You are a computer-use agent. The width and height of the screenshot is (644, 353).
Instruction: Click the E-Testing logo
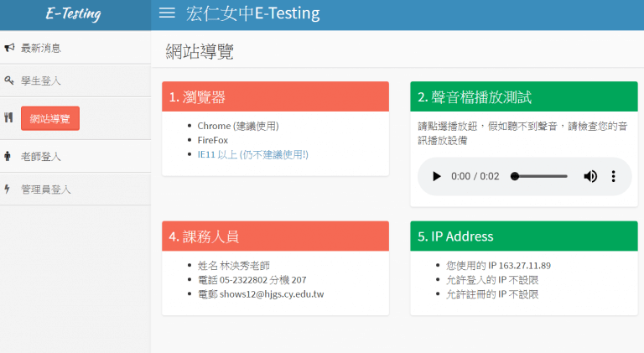[x=73, y=14]
